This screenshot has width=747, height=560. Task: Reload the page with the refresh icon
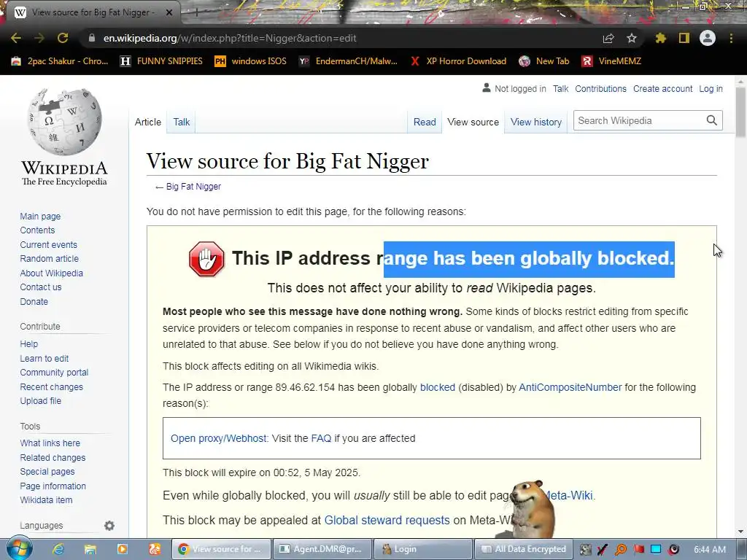point(63,38)
